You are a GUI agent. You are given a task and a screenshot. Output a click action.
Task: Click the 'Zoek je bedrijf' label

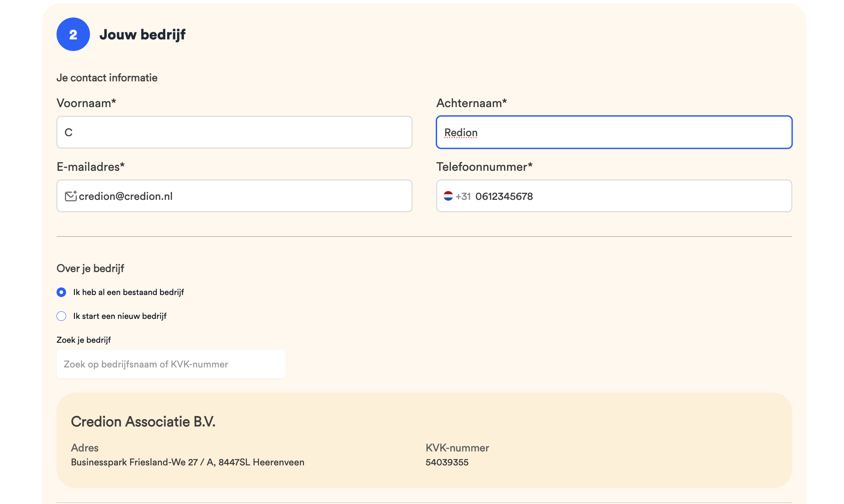point(84,340)
